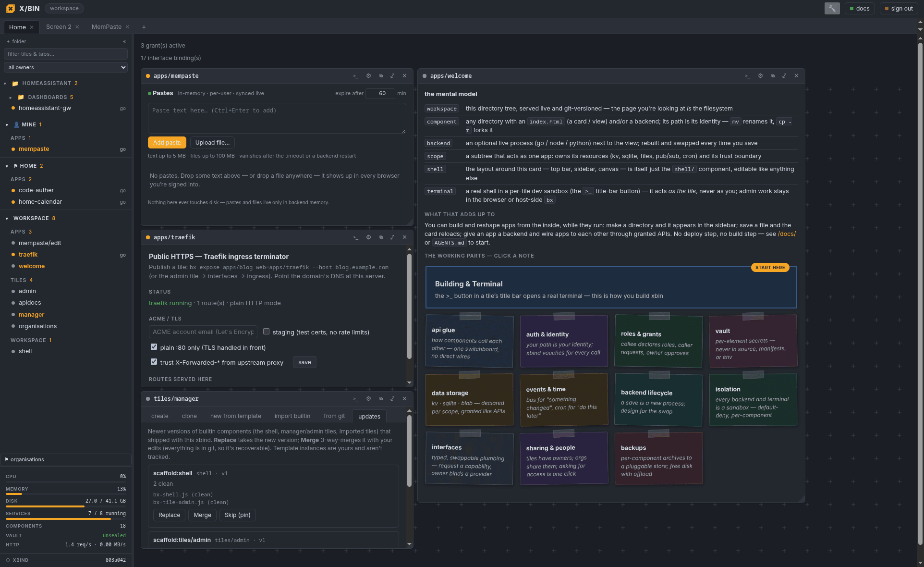Collapse the HOME group

(7, 166)
